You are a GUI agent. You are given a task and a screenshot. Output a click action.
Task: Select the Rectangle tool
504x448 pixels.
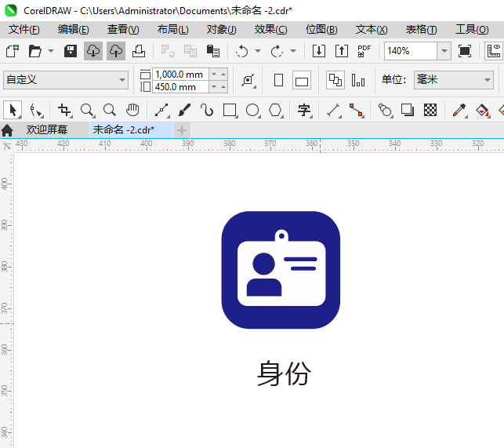point(230,110)
